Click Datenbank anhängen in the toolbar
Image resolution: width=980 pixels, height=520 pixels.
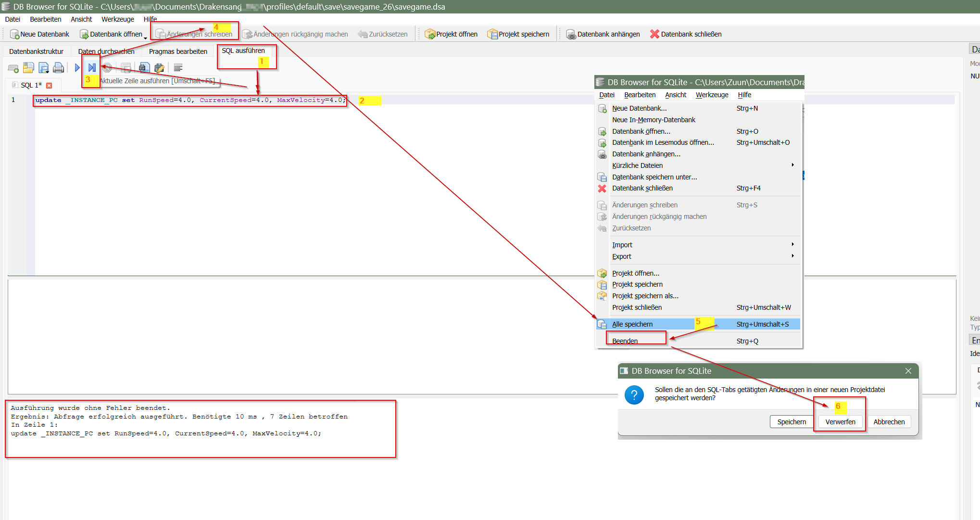tap(603, 34)
